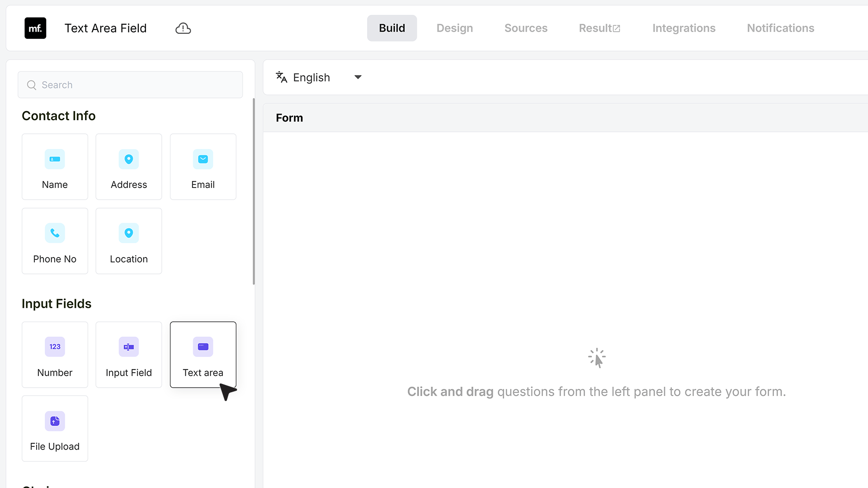This screenshot has height=488, width=868.
Task: Add the Number input field
Action: pyautogui.click(x=55, y=355)
